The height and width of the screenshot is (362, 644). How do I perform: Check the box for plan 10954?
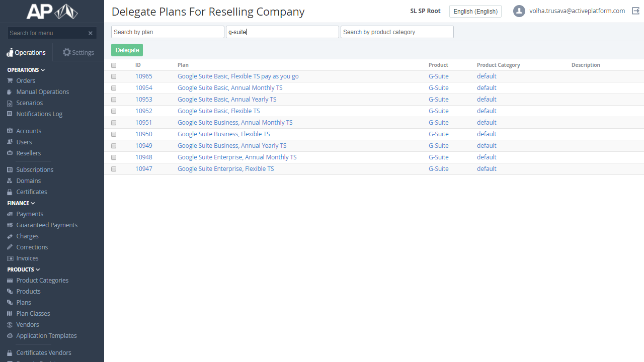[114, 88]
